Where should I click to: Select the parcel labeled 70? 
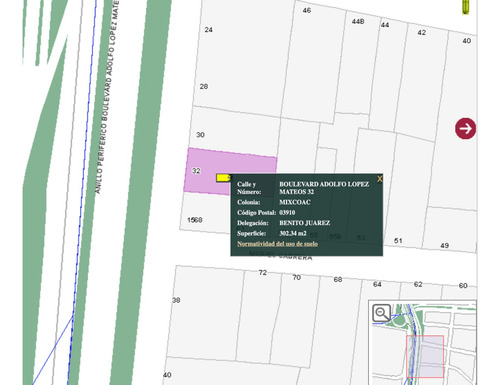pyautogui.click(x=297, y=277)
